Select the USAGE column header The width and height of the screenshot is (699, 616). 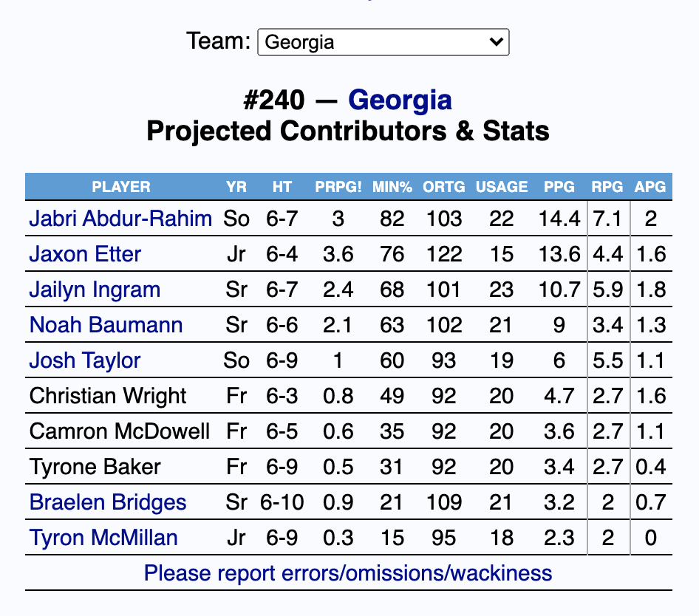click(x=502, y=187)
